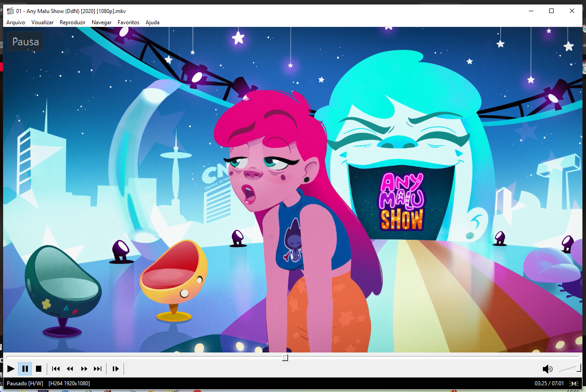Advance one frame with the step button
The width and height of the screenshot is (586, 392).
point(115,369)
